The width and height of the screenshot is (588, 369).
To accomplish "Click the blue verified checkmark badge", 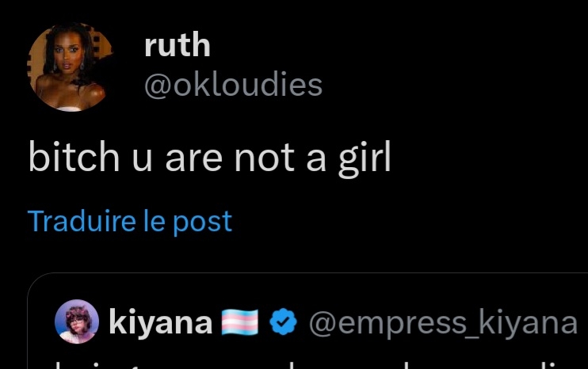I will pyautogui.click(x=284, y=322).
